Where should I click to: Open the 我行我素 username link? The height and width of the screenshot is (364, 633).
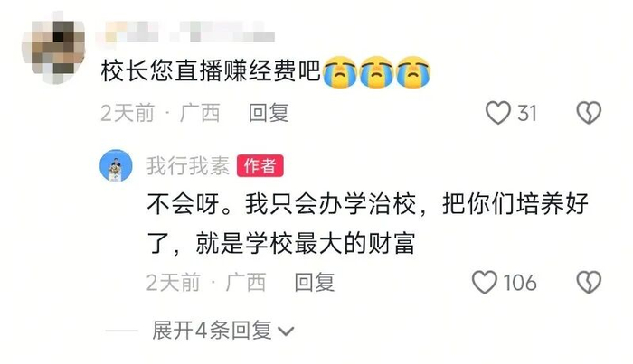coord(188,165)
